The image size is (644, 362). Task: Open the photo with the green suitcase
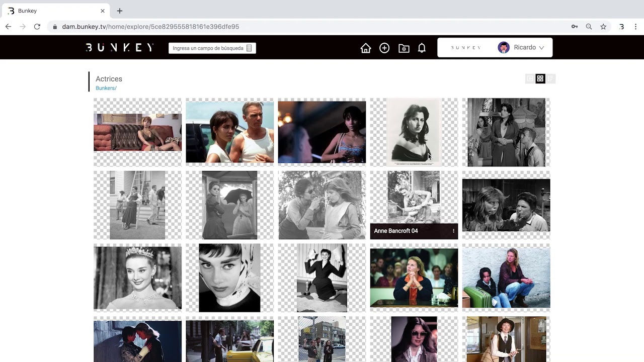click(x=506, y=278)
